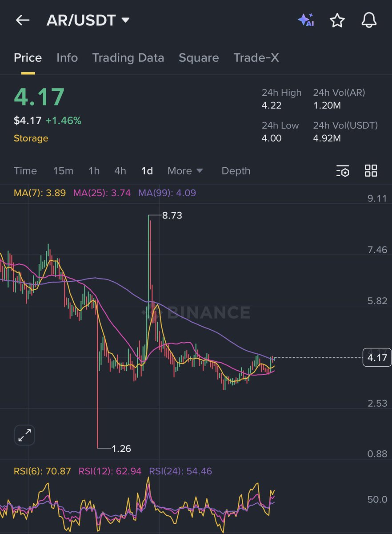
Task: Open the AI assistant icon
Action: (307, 20)
